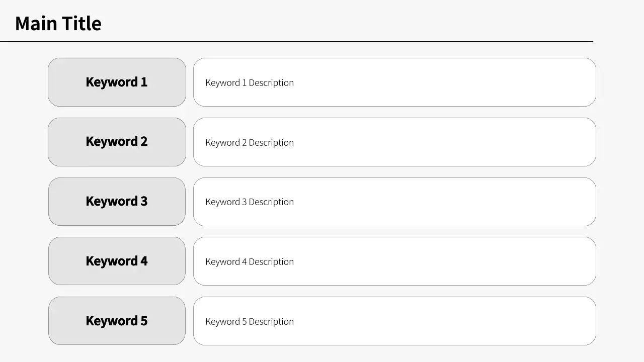
Task: Select the 'Keyword 3 Description' text
Action: 250,202
